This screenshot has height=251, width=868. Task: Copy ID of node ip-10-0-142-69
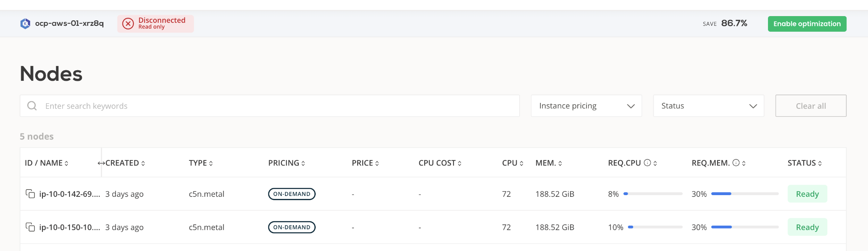30,194
